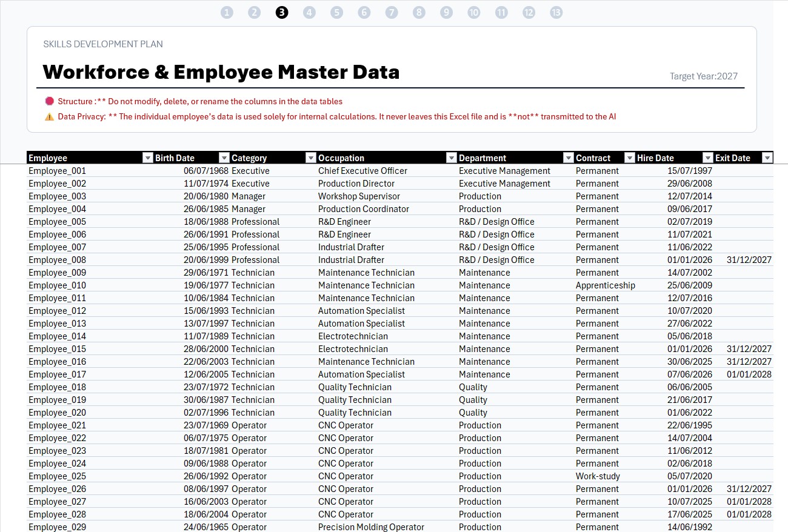The height and width of the screenshot is (532, 788).
Task: Open the Category column filter dropdown
Action: pyautogui.click(x=310, y=158)
